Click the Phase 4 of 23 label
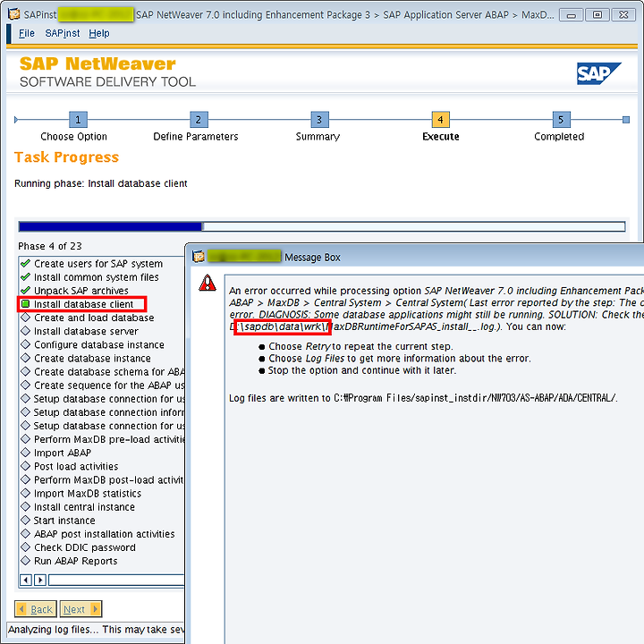Viewport: 644px width, 644px height. pos(50,246)
